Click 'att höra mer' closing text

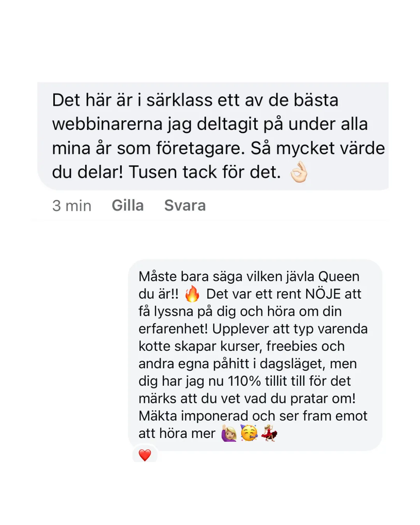[x=177, y=433]
